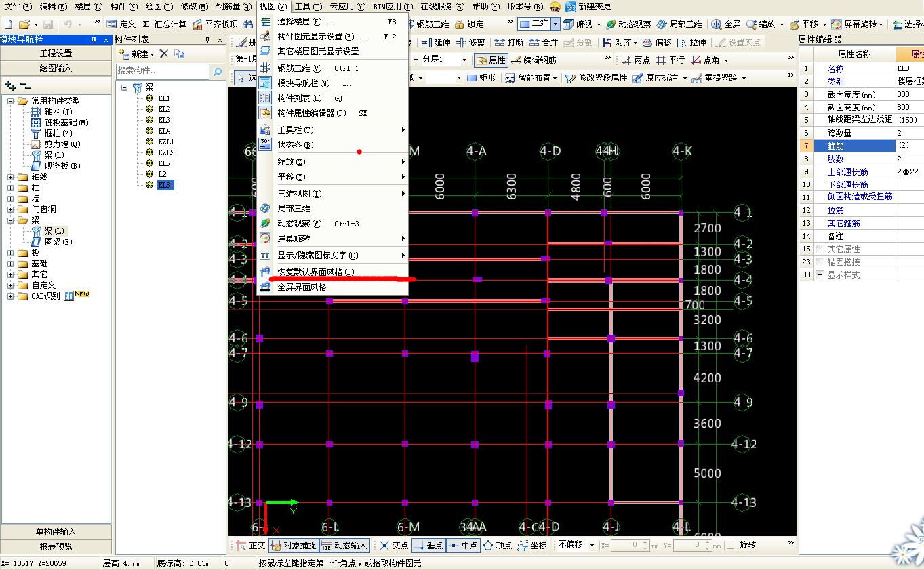Screen dimensions: 924x570
Task: Click the 工程设置 button
Action: (x=56, y=54)
